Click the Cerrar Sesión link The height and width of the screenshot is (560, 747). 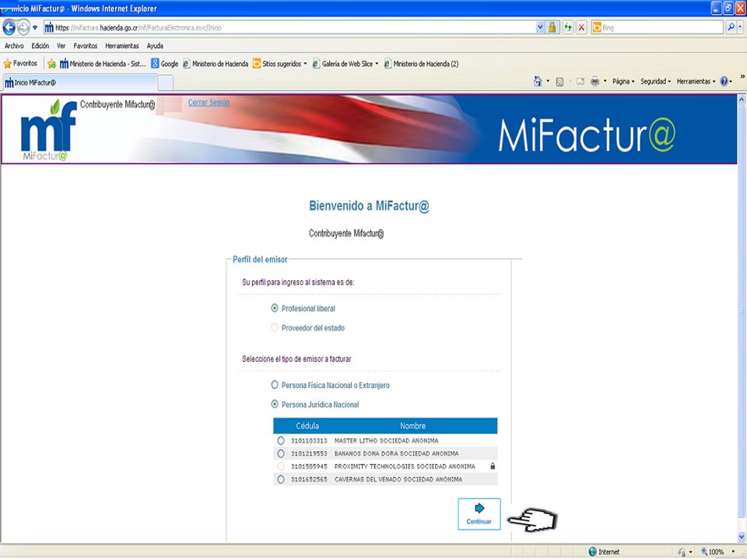click(x=209, y=103)
